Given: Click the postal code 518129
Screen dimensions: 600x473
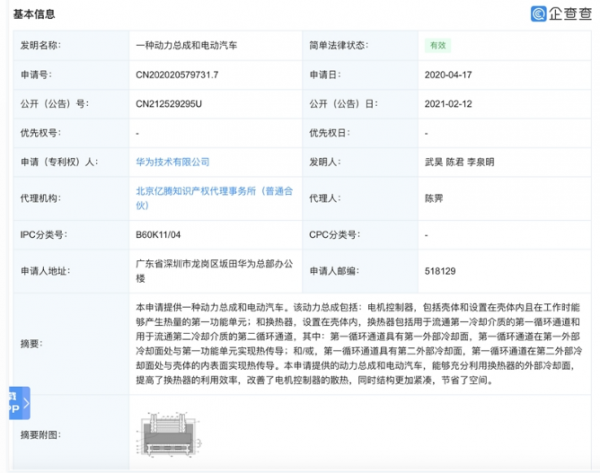Looking at the screenshot, I should click(x=440, y=271).
